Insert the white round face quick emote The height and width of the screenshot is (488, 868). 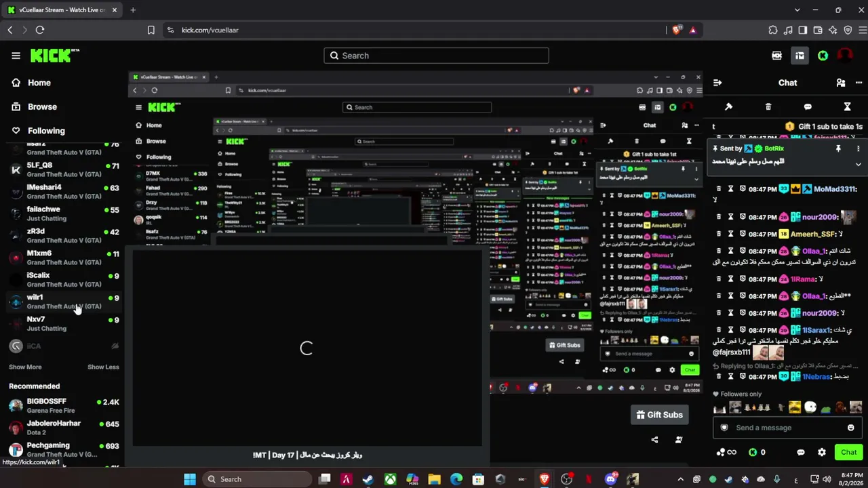click(x=810, y=407)
